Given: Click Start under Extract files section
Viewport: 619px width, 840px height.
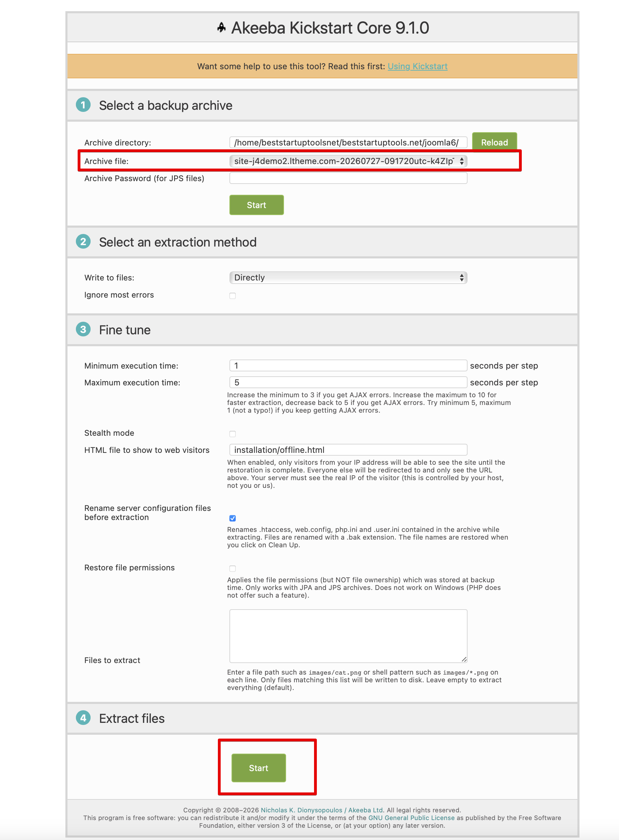Looking at the screenshot, I should (x=258, y=768).
